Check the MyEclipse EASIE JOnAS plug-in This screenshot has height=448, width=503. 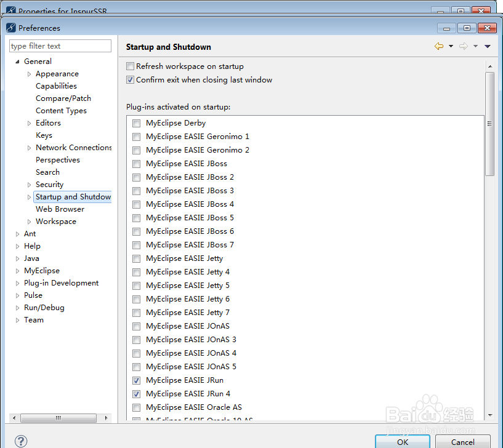tap(136, 326)
